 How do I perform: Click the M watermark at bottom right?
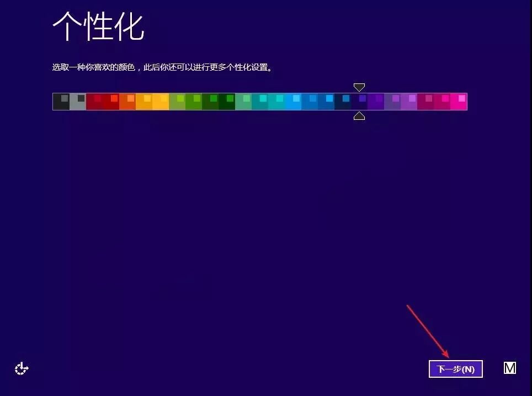[x=509, y=367]
